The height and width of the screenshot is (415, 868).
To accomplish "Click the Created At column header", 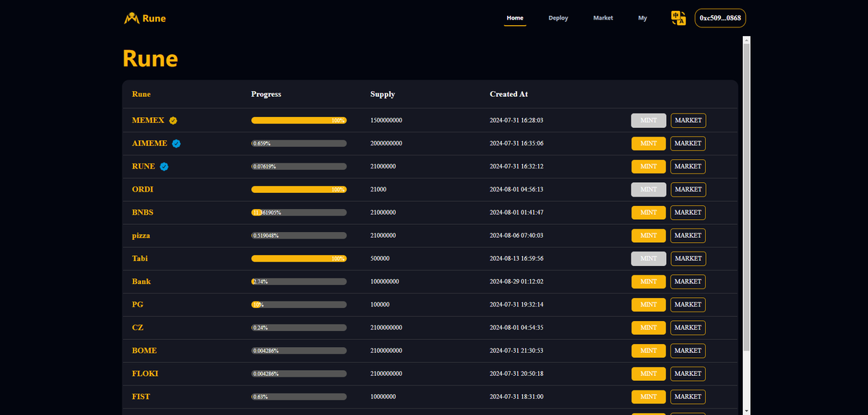I will click(509, 94).
